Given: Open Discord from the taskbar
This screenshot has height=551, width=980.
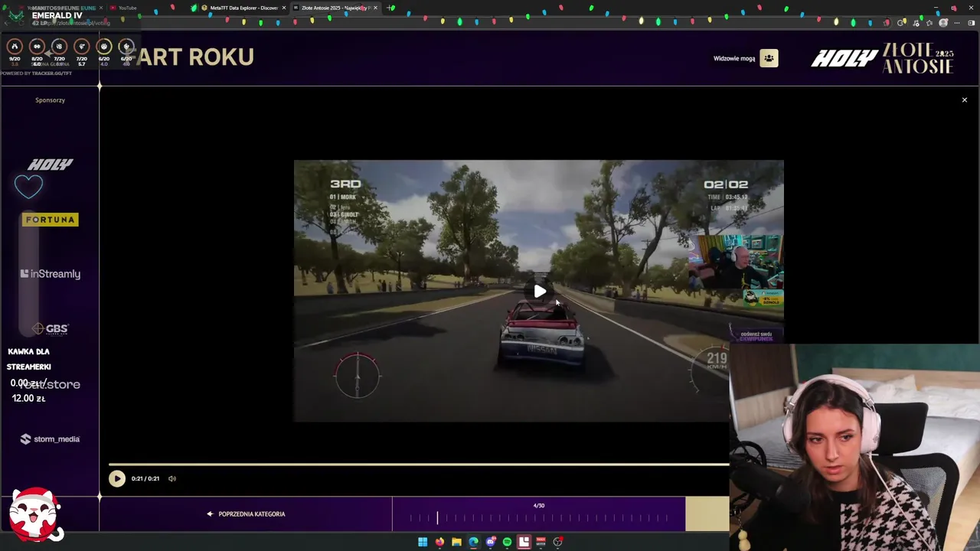Looking at the screenshot, I should tap(490, 542).
